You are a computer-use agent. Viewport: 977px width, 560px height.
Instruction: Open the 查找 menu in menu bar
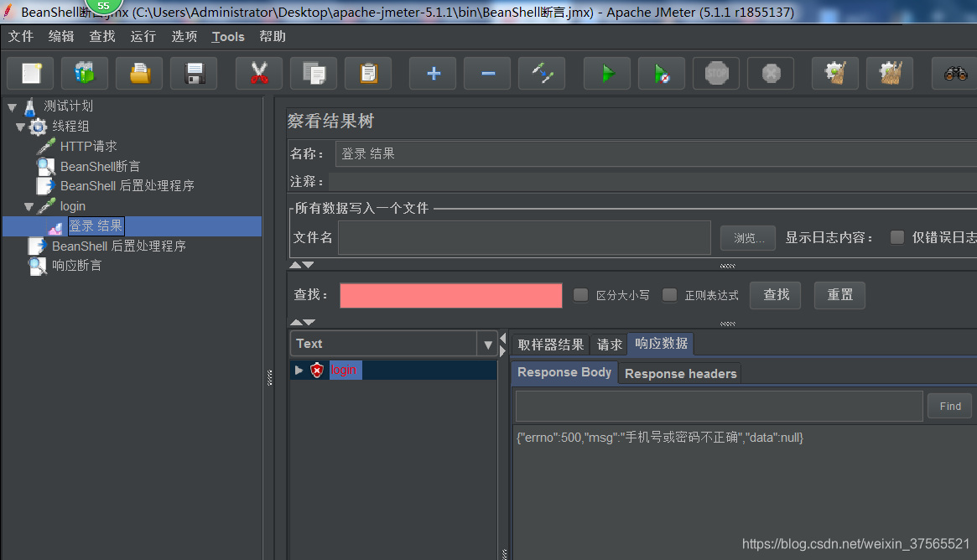(102, 37)
